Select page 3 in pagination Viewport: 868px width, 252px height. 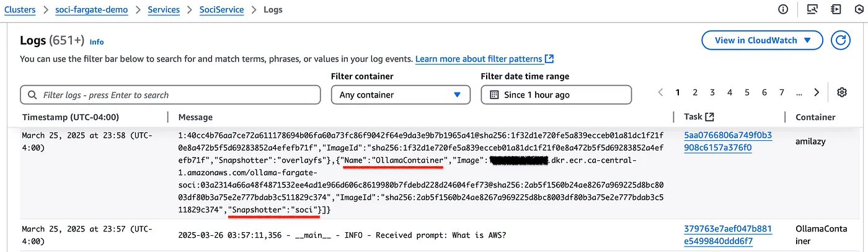(712, 92)
